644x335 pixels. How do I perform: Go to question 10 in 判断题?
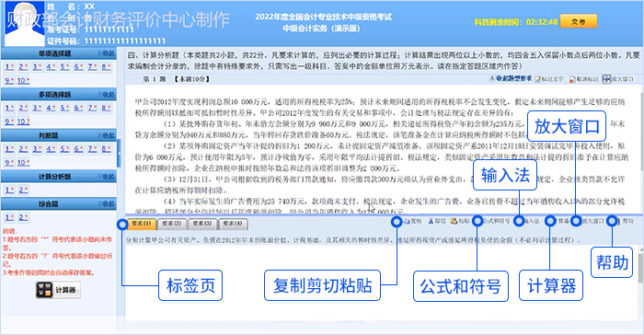(x=23, y=163)
